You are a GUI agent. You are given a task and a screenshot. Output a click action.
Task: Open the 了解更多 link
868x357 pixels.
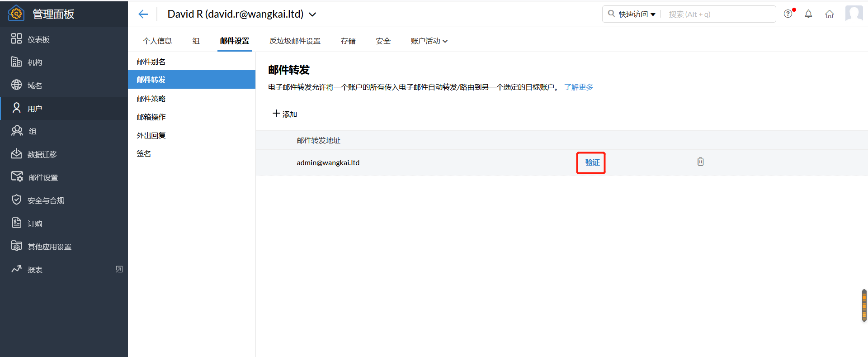(x=579, y=87)
